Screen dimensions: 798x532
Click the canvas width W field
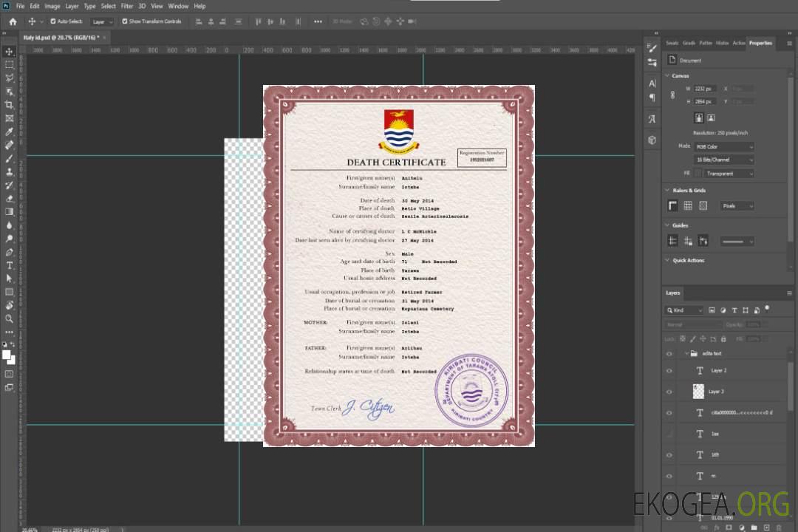705,89
